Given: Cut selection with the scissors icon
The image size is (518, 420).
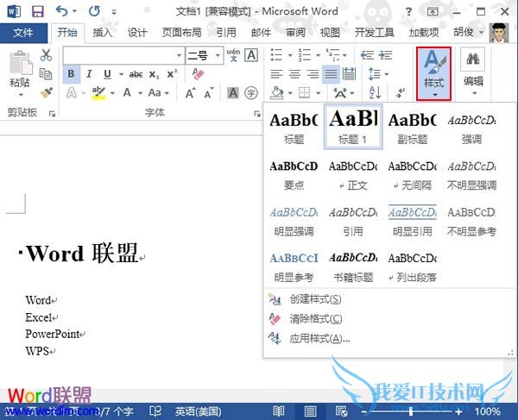Looking at the screenshot, I should (x=46, y=55).
